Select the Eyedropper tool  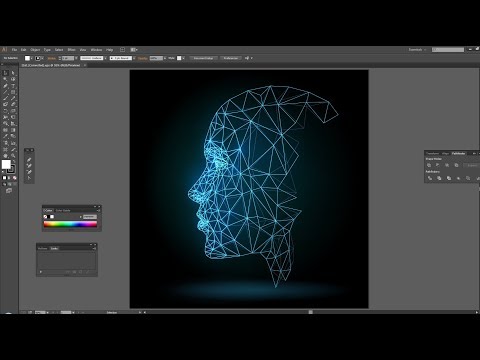click(5, 136)
